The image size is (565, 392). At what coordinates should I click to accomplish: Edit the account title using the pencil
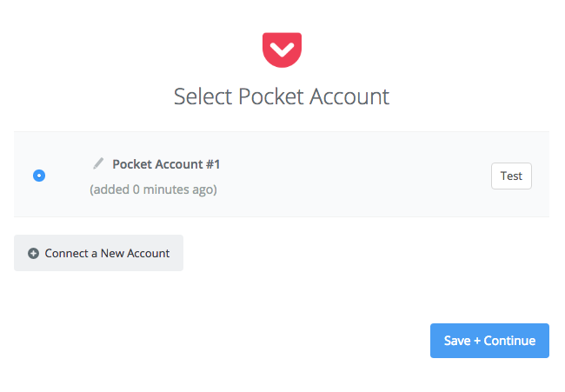coord(98,163)
